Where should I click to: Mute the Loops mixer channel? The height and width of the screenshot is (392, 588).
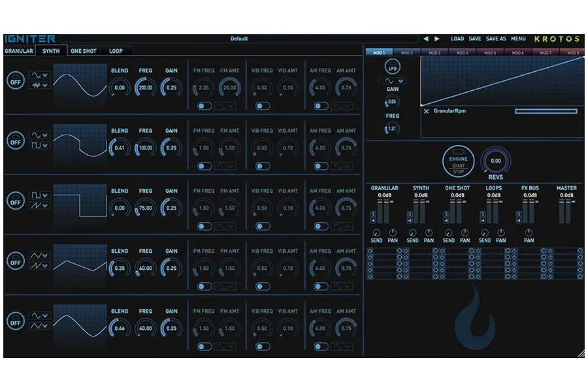pyautogui.click(x=482, y=220)
